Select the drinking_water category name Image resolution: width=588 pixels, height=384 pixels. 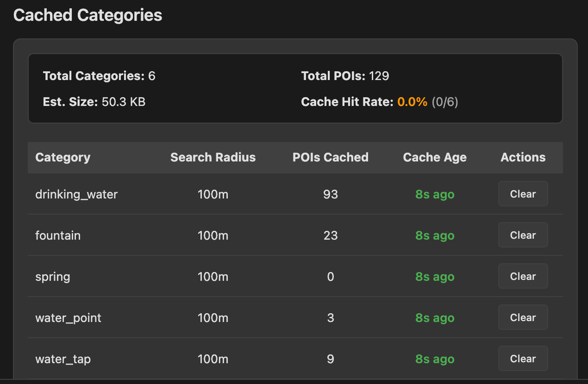point(76,194)
